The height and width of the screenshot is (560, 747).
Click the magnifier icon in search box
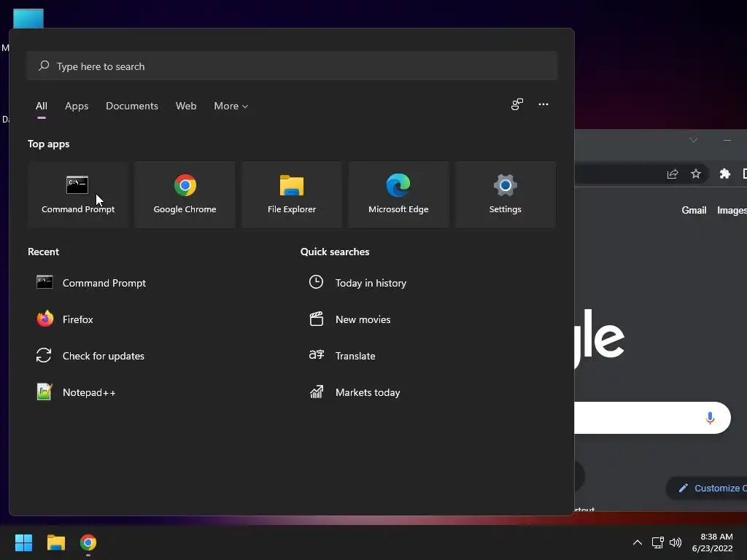point(44,66)
